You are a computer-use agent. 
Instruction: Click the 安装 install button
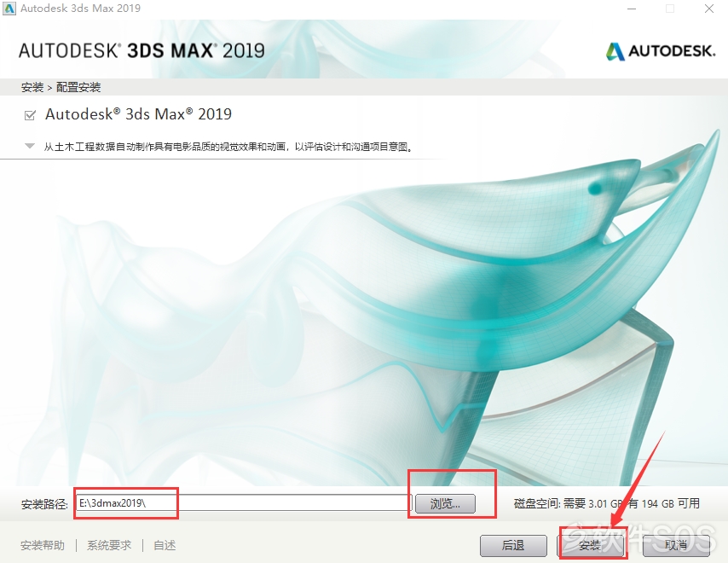[x=590, y=545]
